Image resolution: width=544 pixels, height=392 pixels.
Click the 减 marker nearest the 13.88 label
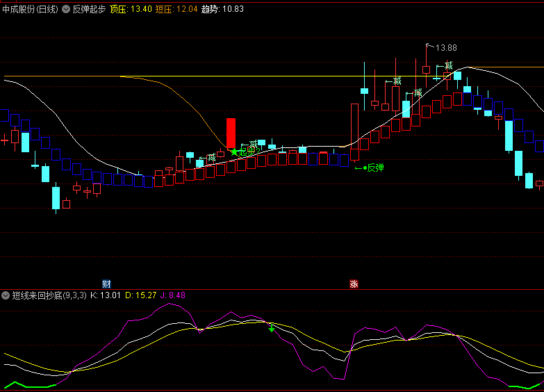tap(445, 65)
